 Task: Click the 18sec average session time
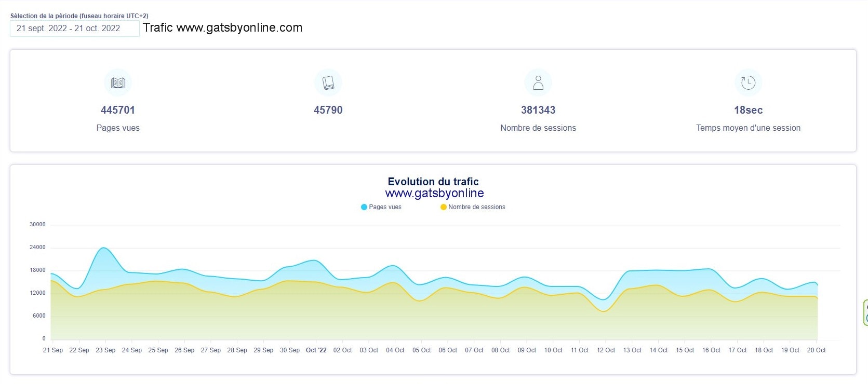click(748, 110)
